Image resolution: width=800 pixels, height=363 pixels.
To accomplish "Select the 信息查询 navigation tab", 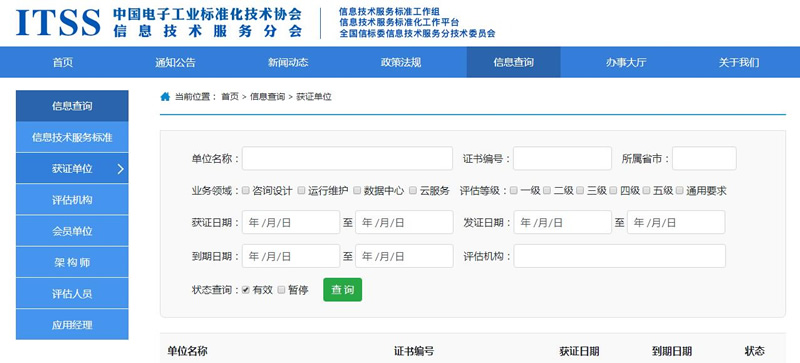I will (513, 62).
